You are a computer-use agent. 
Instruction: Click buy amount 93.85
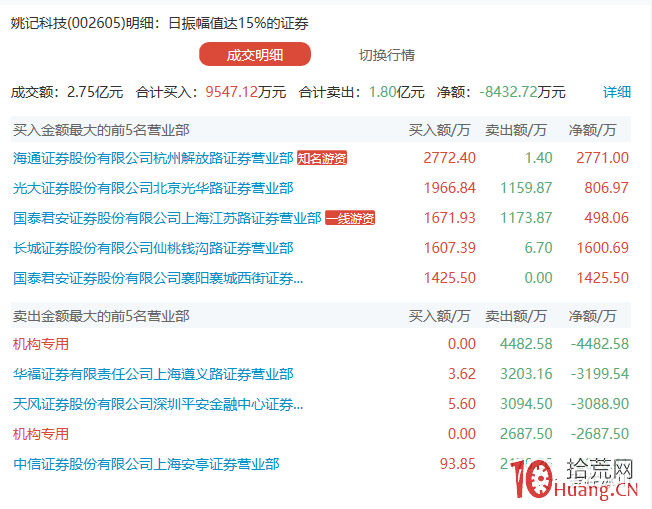pos(458,464)
